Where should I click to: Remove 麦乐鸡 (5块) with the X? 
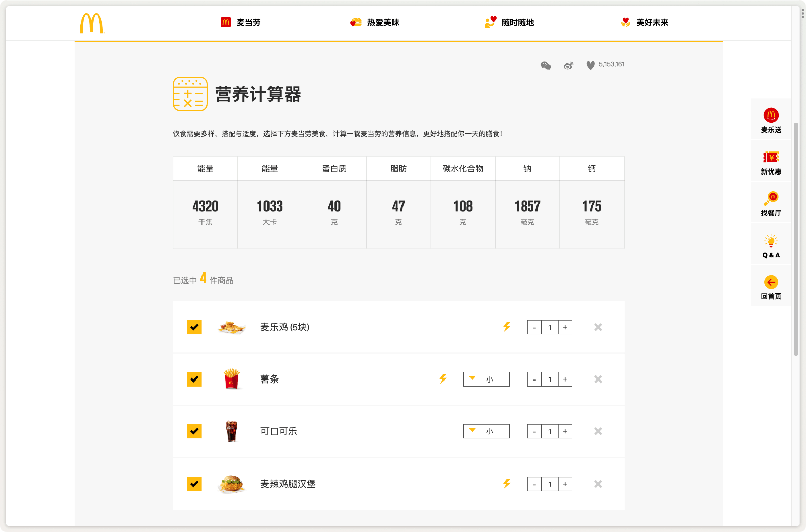coord(598,327)
